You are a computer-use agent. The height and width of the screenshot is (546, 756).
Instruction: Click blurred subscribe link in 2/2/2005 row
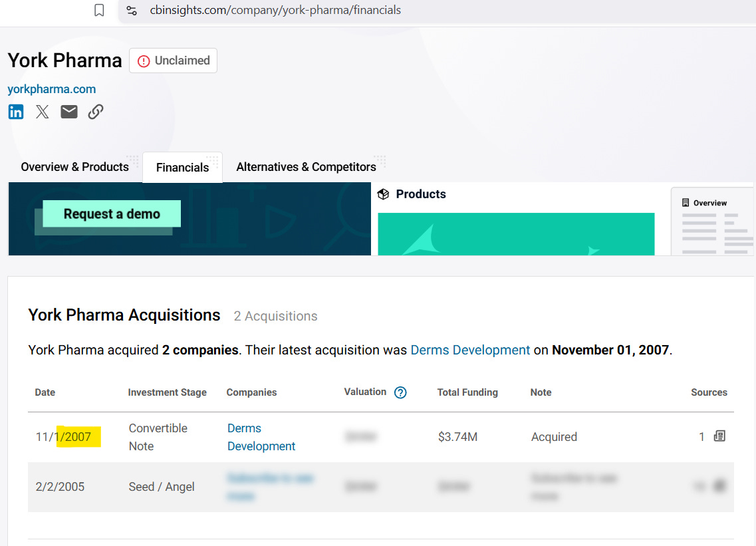pyautogui.click(x=270, y=487)
